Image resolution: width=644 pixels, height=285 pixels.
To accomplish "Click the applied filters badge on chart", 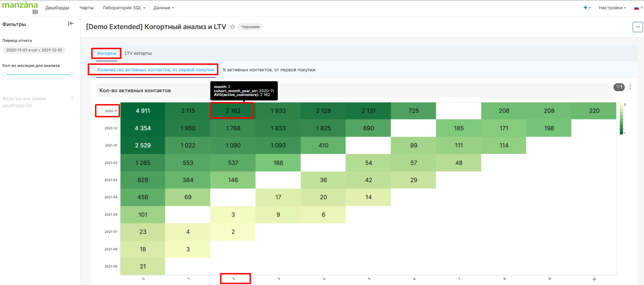I will pos(619,87).
